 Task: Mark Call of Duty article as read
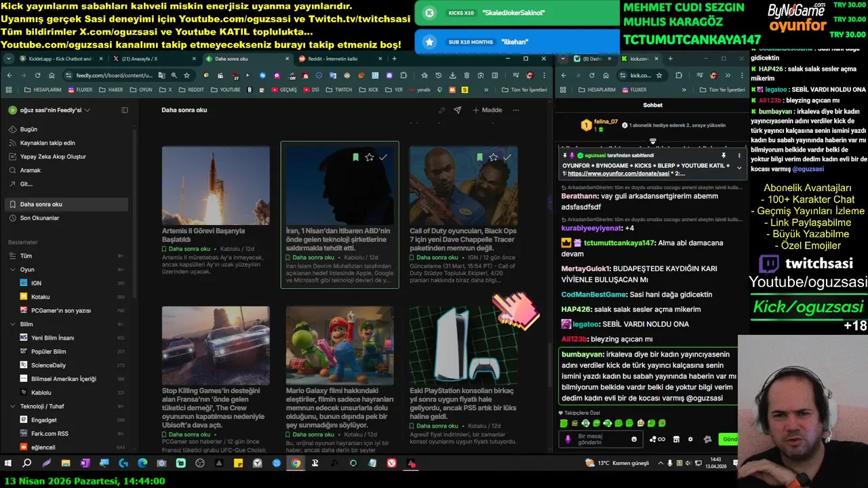pos(507,157)
